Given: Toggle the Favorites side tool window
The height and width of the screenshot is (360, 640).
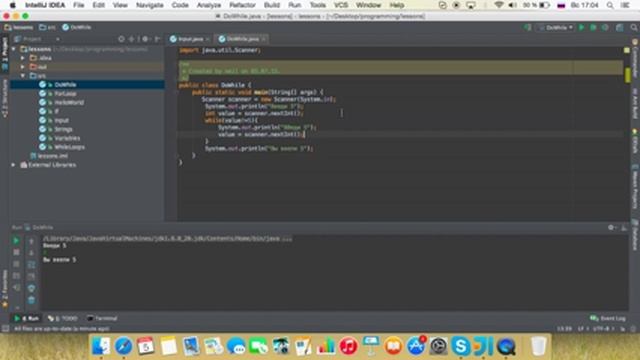Looking at the screenshot, I should [x=5, y=289].
